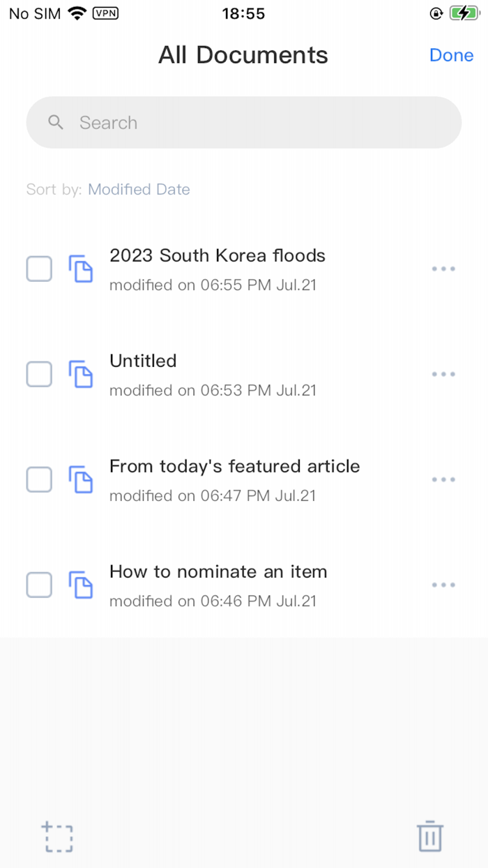Viewport: 488px width, 868px height.
Task: Tap the Search input field
Action: point(209,122)
